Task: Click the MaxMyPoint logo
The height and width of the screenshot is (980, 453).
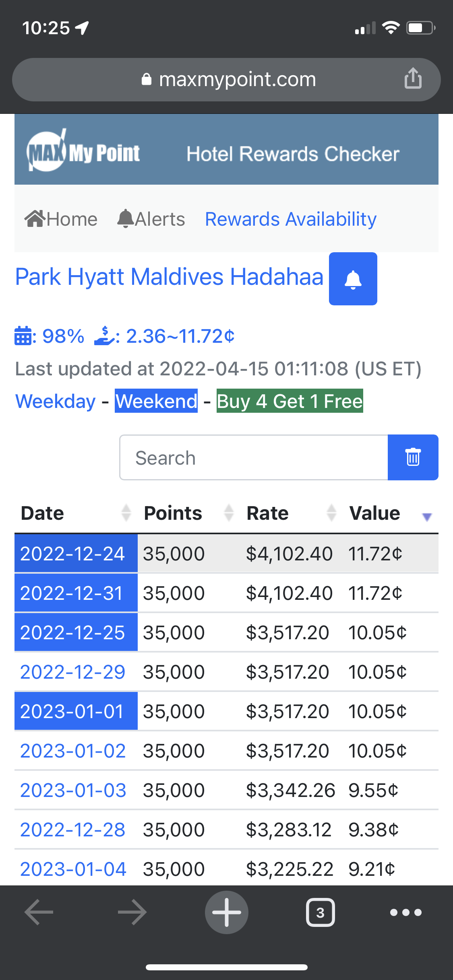Action: pyautogui.click(x=83, y=152)
